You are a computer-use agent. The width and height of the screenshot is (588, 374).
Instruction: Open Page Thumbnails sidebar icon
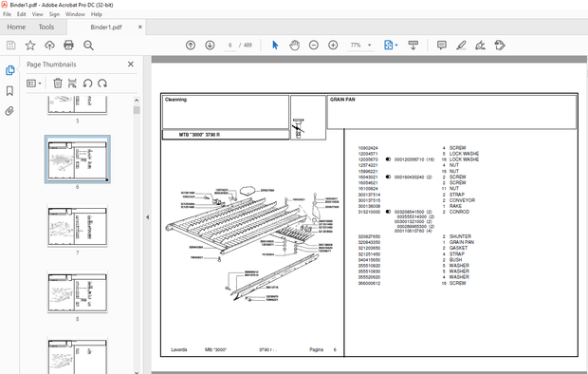(x=9, y=70)
